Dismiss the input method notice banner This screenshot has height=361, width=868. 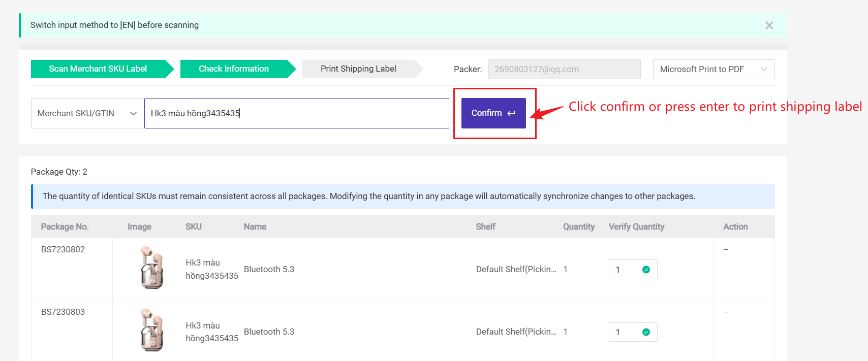(x=769, y=25)
